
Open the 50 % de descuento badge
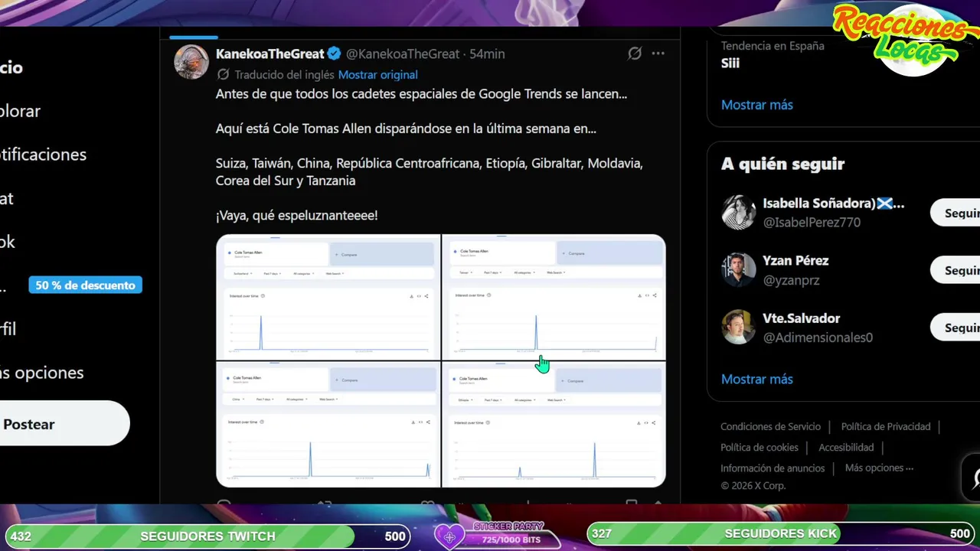pos(85,285)
